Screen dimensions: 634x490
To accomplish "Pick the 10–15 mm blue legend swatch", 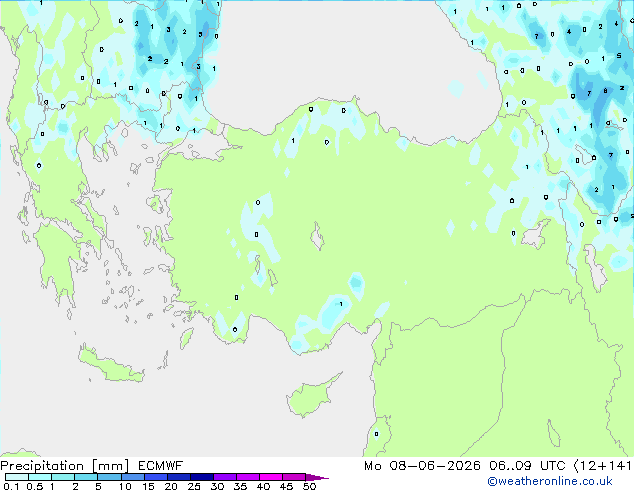I will (132, 477).
